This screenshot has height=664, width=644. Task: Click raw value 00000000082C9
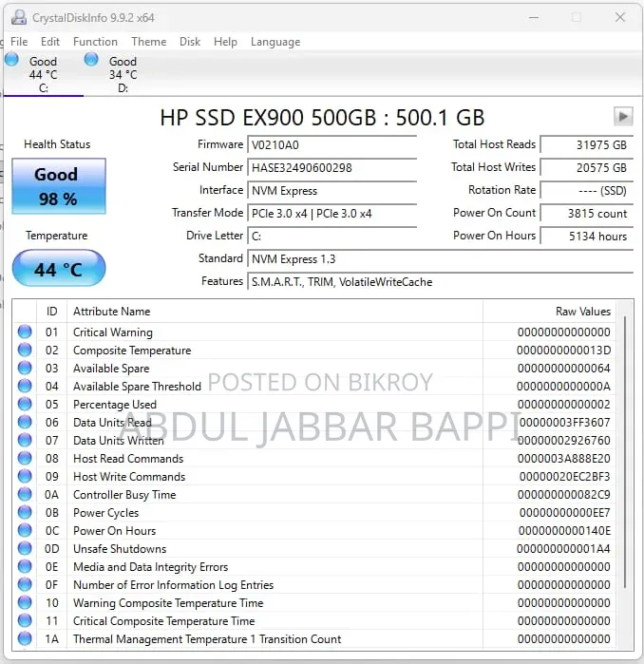click(563, 495)
